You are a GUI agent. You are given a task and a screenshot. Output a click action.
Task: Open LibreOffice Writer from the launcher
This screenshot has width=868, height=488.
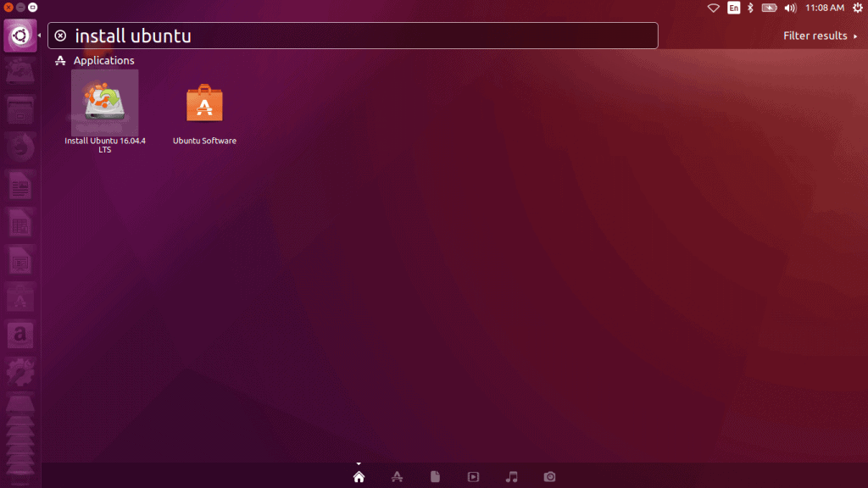[x=19, y=185]
